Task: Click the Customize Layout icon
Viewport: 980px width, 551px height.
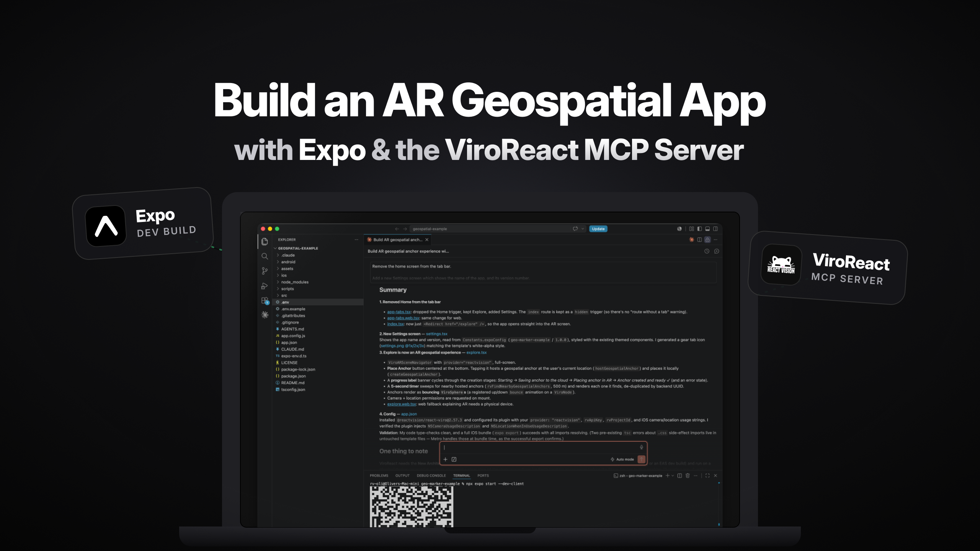Action: [x=691, y=229]
